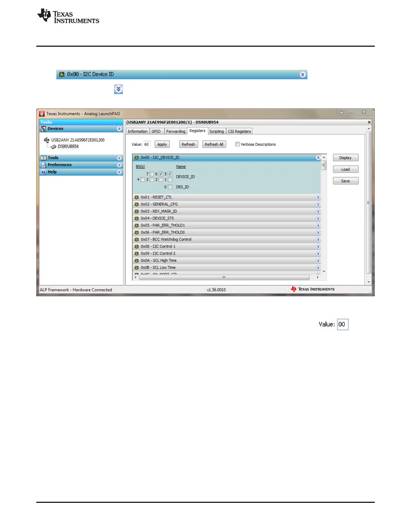This screenshot has width=411, height=532.
Task: Click the register Value input field
Action: click(x=147, y=144)
